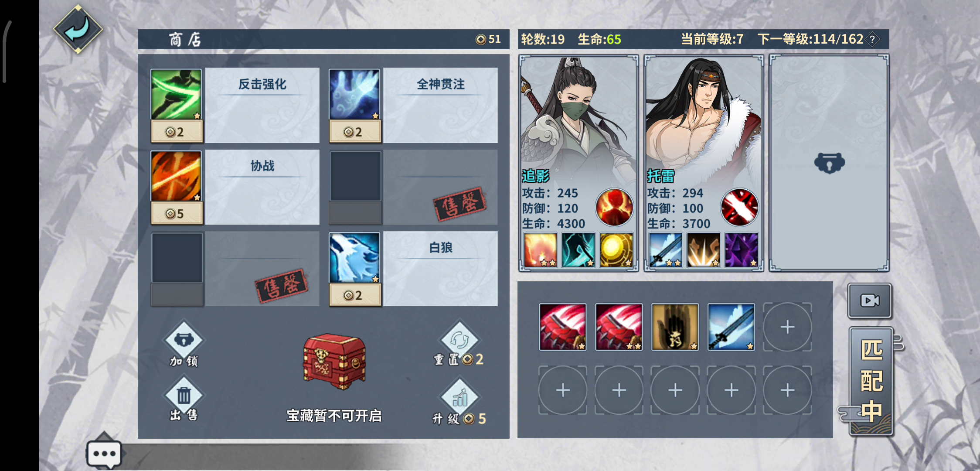Click the video replay camera button
Screen dimensions: 980x471
[870, 300]
